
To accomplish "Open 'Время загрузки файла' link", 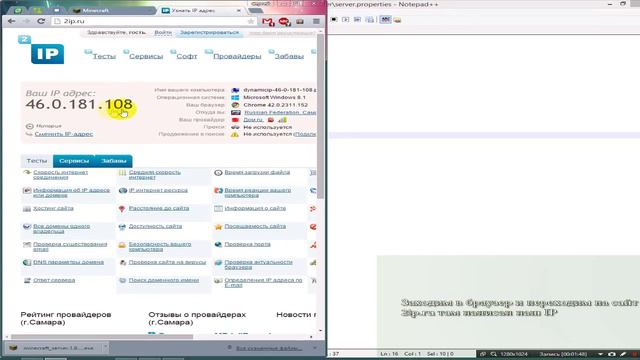I will coord(257,172).
